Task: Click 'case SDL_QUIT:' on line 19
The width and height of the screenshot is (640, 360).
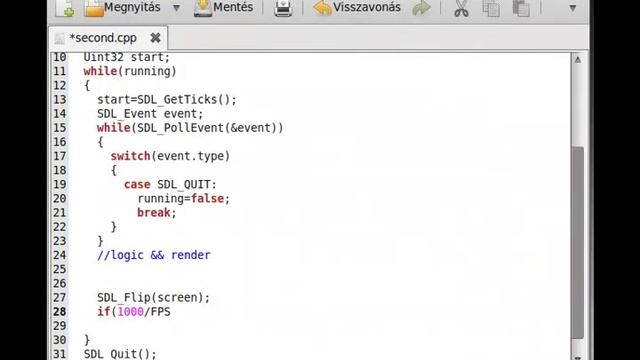Action: tap(170, 184)
